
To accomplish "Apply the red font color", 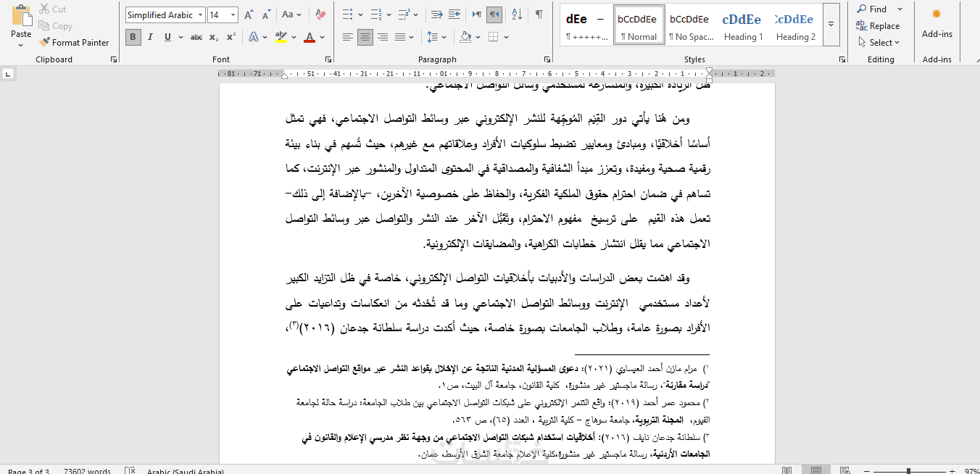I will coord(310,37).
